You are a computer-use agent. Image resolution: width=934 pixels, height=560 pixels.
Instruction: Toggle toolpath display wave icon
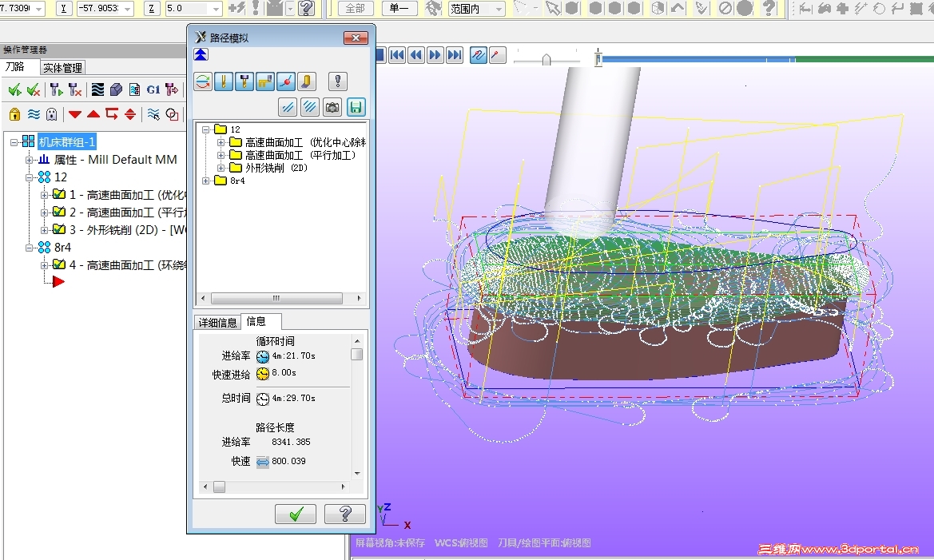pos(34,113)
